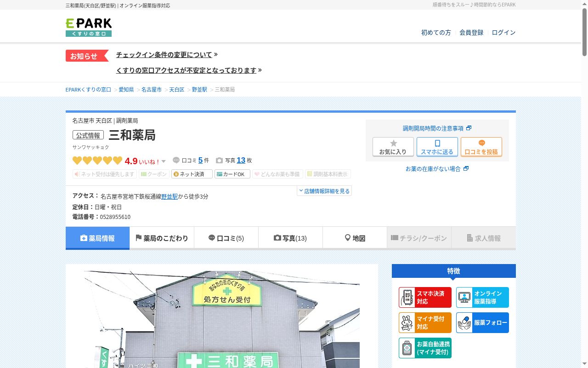Click the phone number 0528955610
588x368 pixels.
click(x=115, y=217)
